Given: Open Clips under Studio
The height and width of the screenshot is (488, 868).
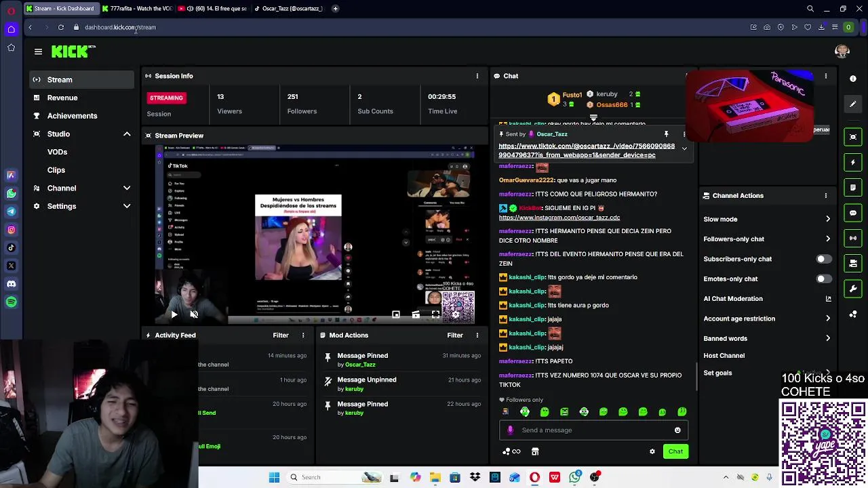Looking at the screenshot, I should coord(56,170).
